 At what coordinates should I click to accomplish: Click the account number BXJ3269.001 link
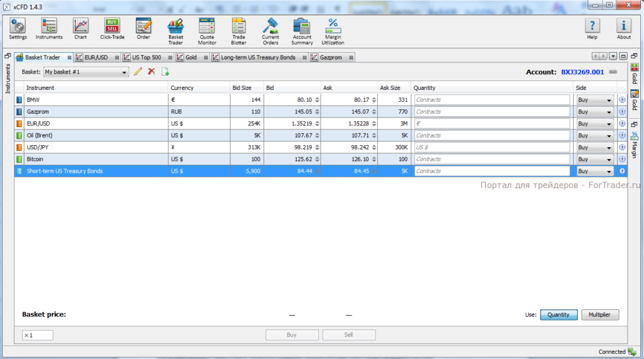582,72
